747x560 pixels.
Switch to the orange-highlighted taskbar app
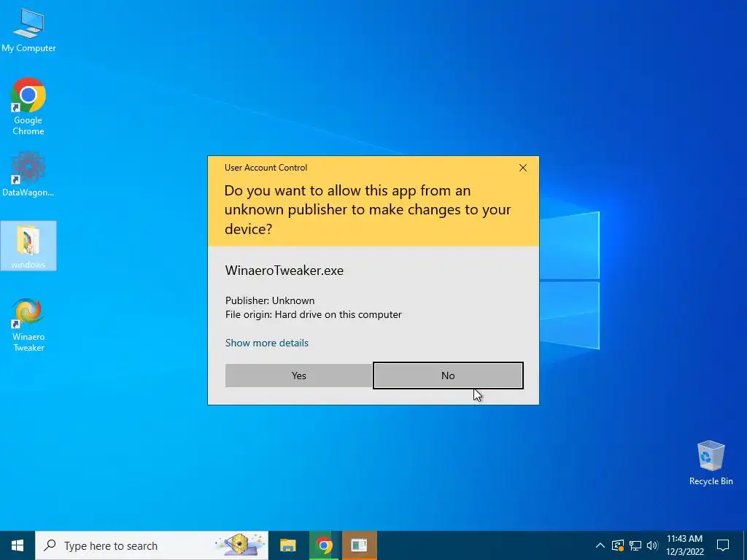pyautogui.click(x=359, y=545)
